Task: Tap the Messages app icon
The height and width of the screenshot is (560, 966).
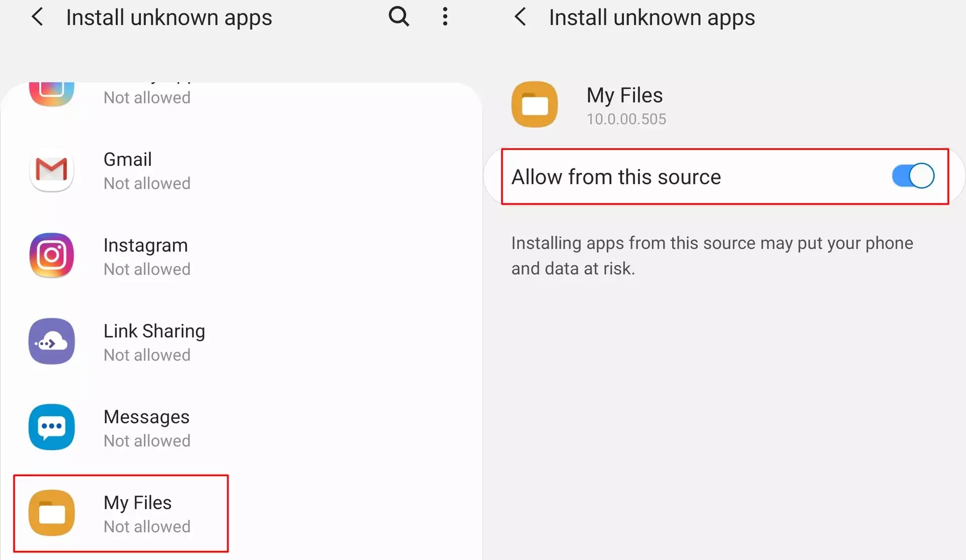Action: point(52,427)
